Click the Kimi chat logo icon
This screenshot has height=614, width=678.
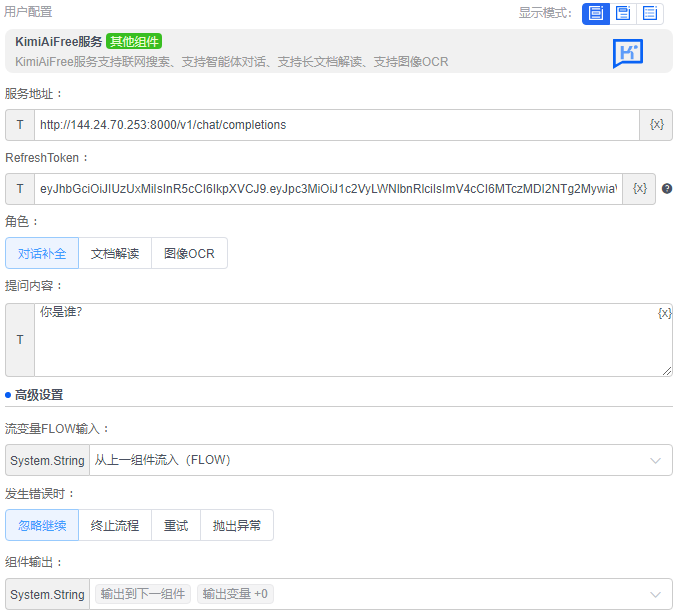click(628, 53)
